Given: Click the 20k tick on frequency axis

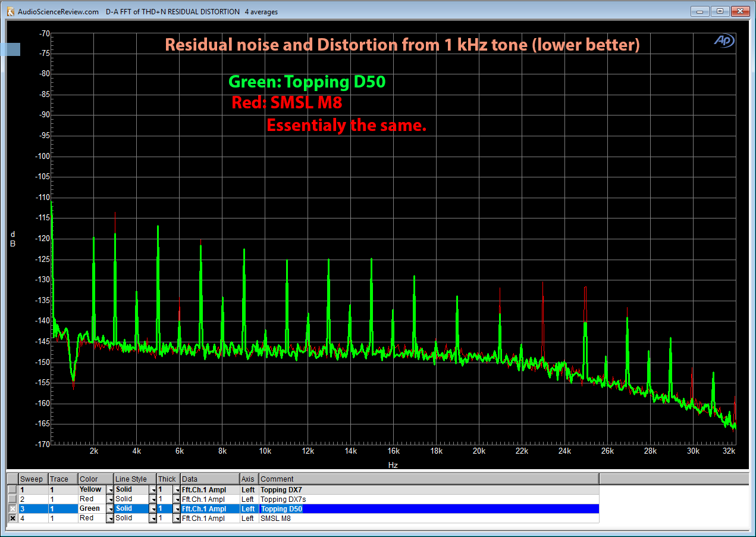Looking at the screenshot, I should pyautogui.click(x=479, y=451).
